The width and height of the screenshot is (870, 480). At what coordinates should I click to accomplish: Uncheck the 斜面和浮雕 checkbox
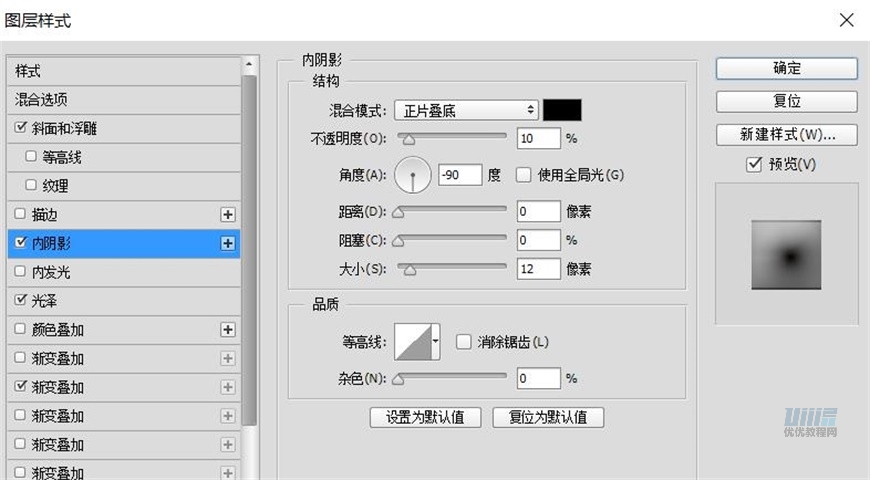tap(21, 128)
